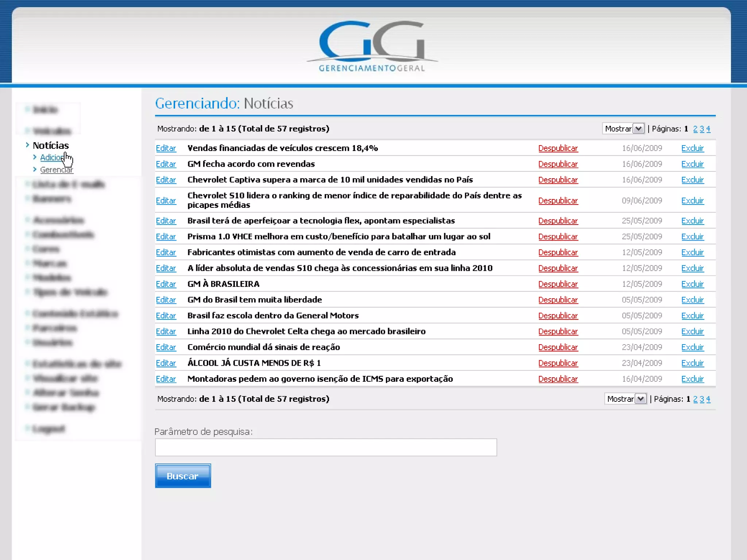This screenshot has height=560, width=747.
Task: Despublicar the 'Prisma 1.0 VHCE' news item
Action: click(x=558, y=237)
